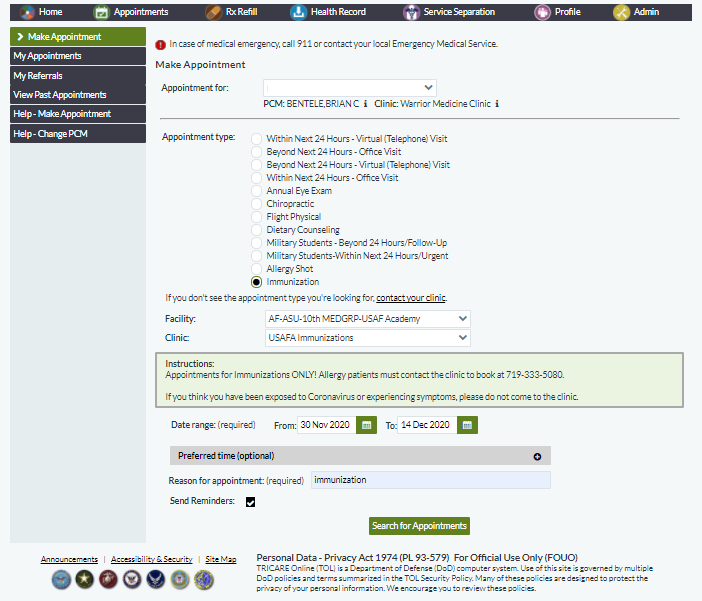Screen dimensions: 702x601
Task: Click the Home globe icon
Action: coord(27,12)
